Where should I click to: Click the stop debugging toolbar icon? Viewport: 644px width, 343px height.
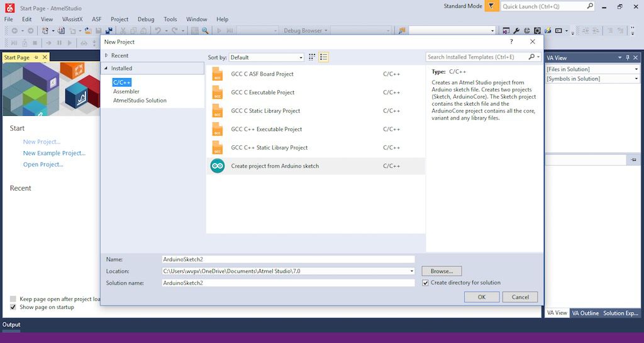[x=35, y=43]
